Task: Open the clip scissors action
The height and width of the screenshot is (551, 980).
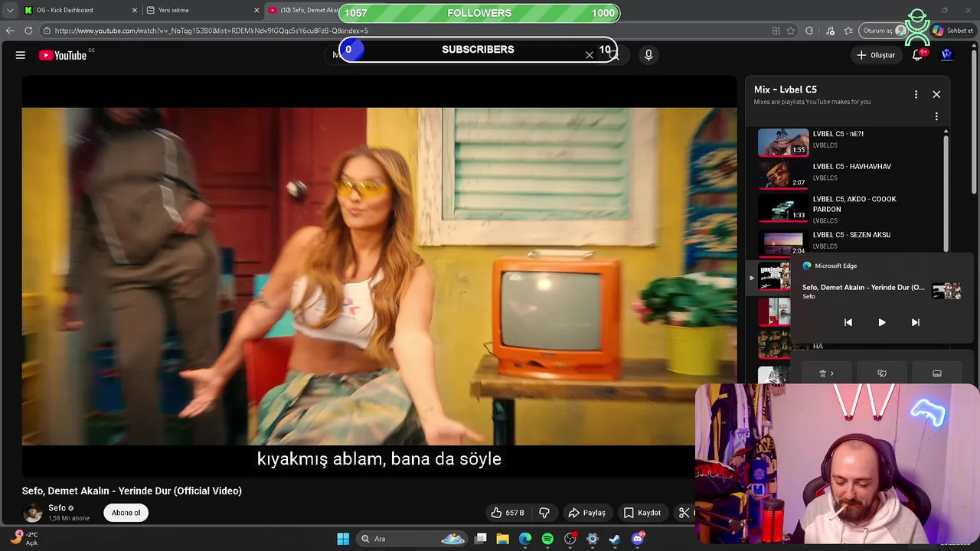Action: (684, 513)
